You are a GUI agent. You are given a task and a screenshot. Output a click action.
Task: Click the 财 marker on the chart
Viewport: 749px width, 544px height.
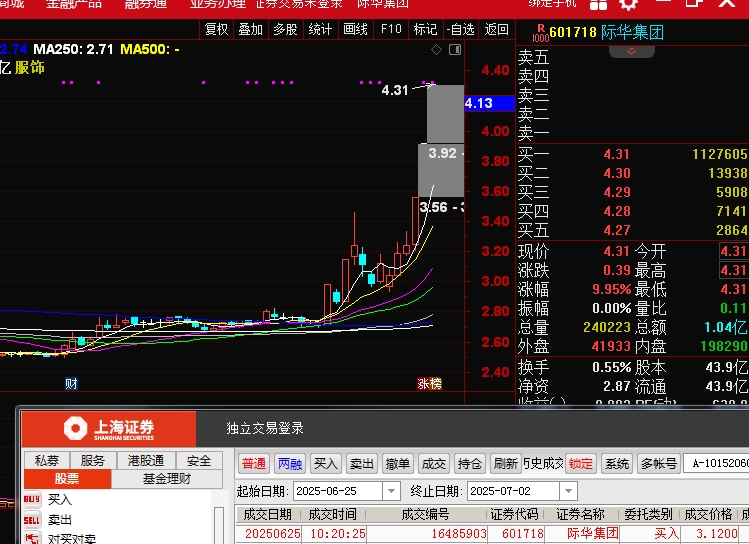71,384
